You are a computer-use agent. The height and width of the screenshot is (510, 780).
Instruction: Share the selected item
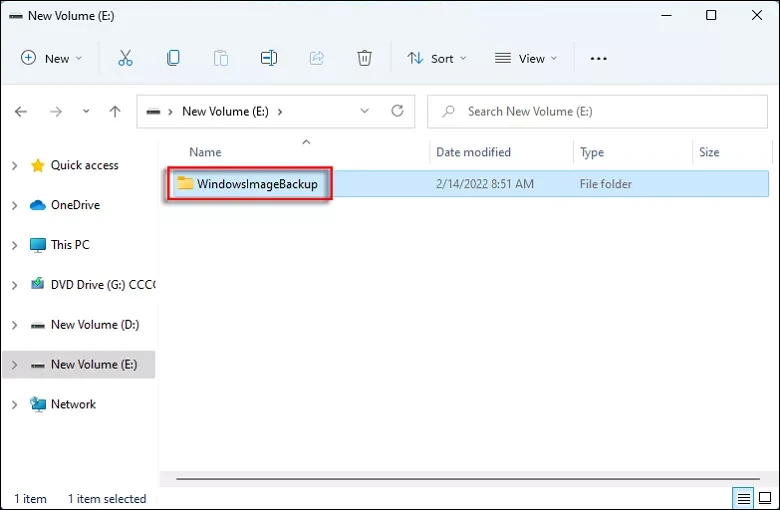(x=316, y=58)
